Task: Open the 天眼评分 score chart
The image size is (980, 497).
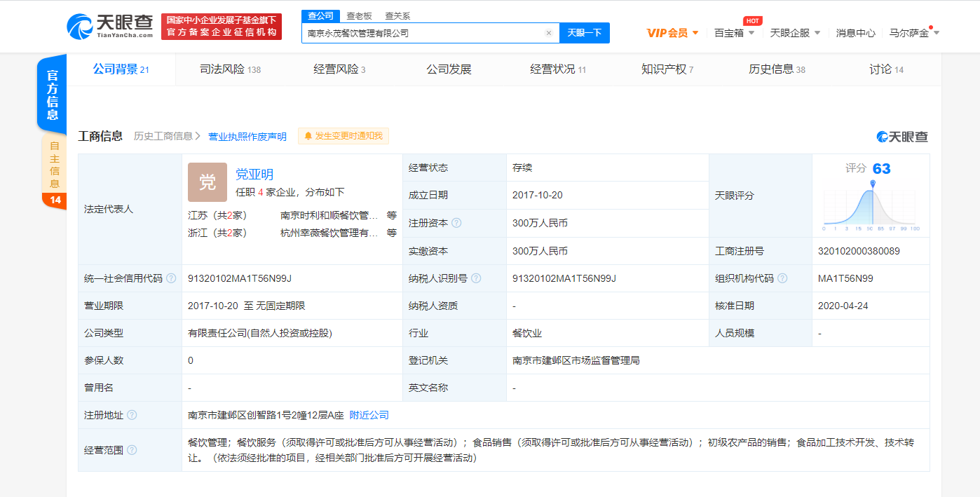Action: point(871,207)
